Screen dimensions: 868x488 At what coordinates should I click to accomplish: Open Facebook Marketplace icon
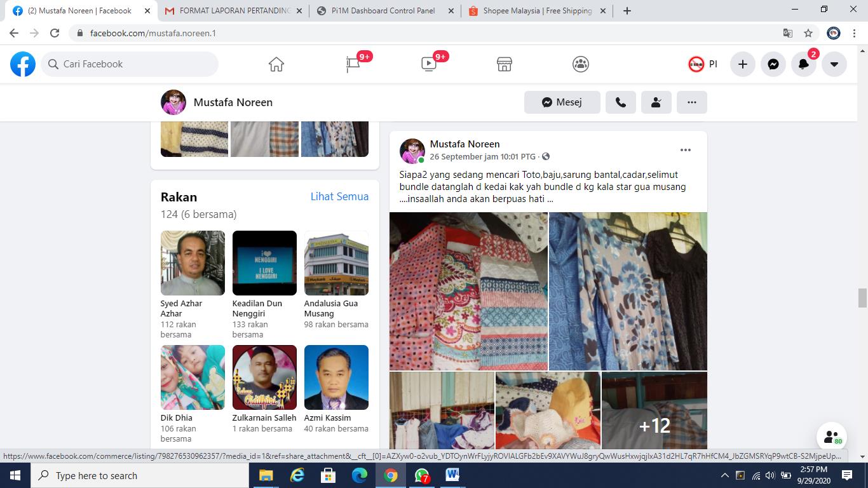pos(505,64)
